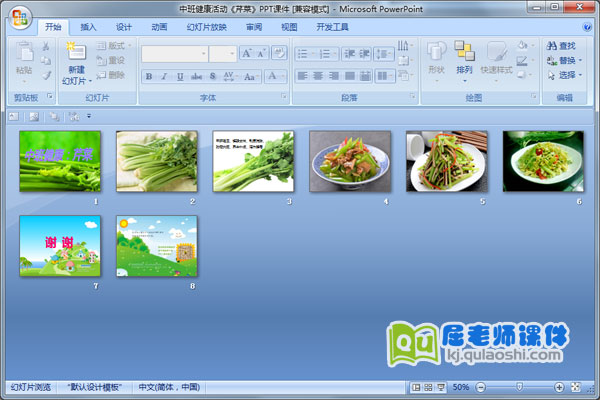Click the 重设 (Reset) button
This screenshot has height=400, width=600.
(x=111, y=60)
